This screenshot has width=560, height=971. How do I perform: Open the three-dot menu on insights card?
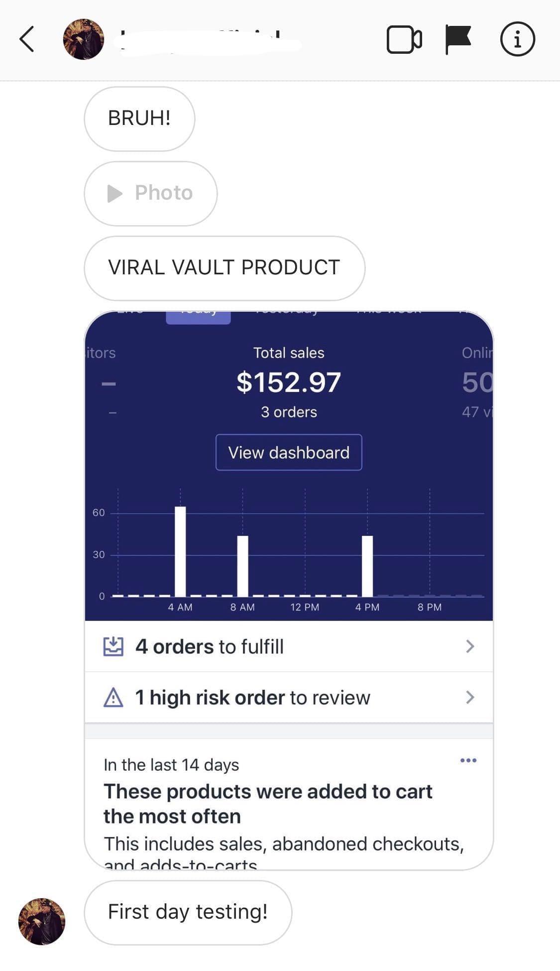coord(468,760)
